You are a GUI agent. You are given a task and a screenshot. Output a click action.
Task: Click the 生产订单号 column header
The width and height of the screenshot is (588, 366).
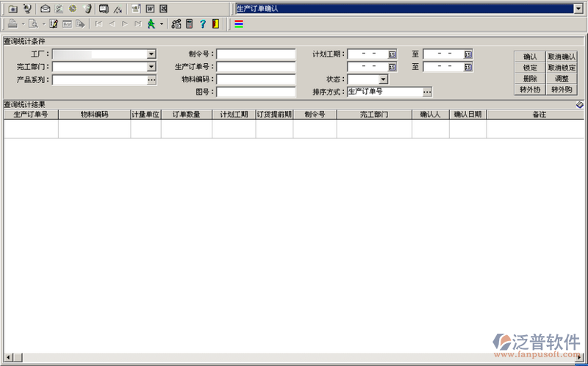click(31, 115)
